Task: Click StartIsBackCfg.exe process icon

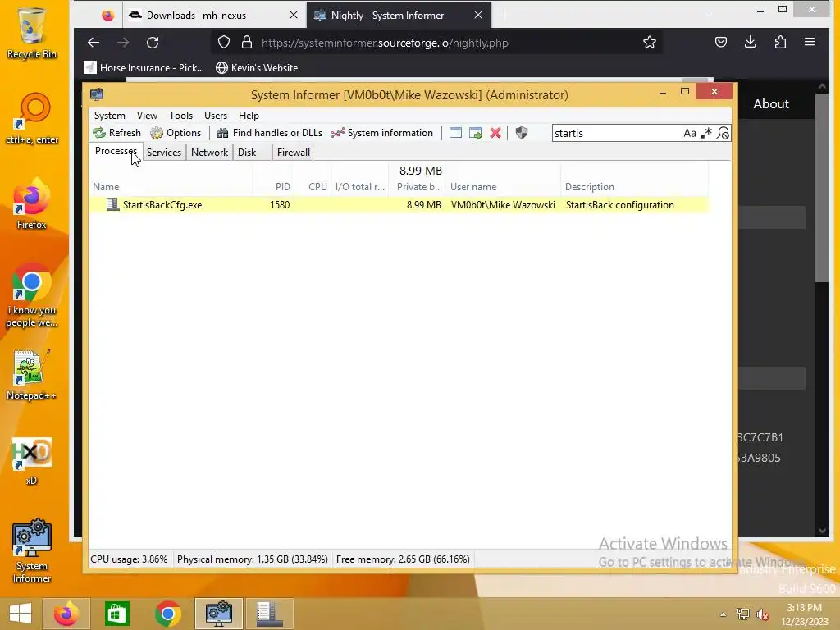Action: tap(112, 204)
